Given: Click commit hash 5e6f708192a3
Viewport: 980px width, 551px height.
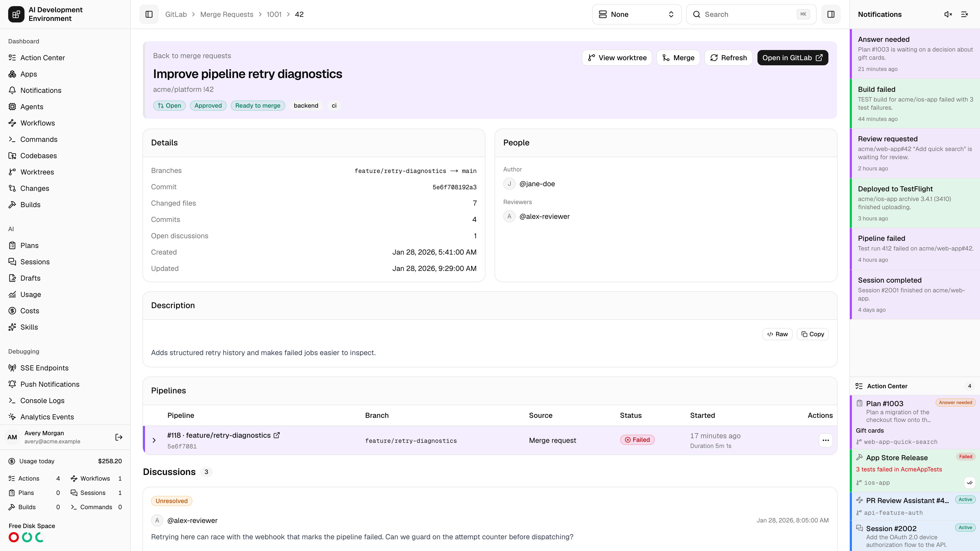Looking at the screenshot, I should tap(454, 187).
